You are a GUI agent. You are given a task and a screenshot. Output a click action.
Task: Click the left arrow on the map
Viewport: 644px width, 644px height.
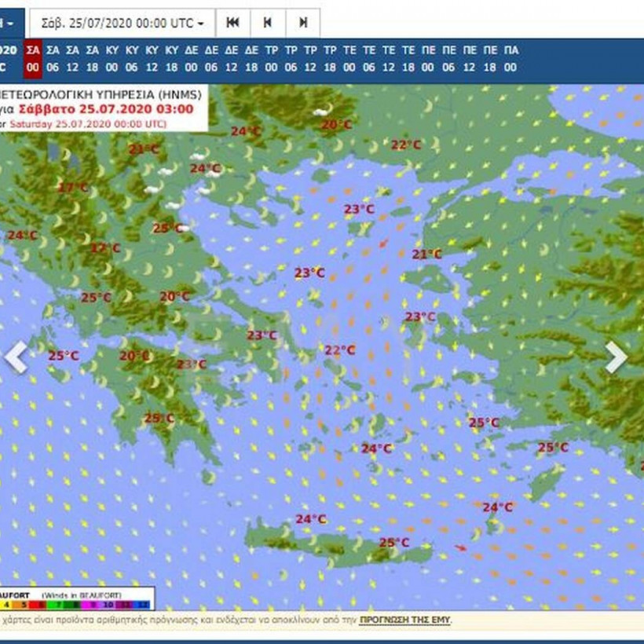click(15, 357)
